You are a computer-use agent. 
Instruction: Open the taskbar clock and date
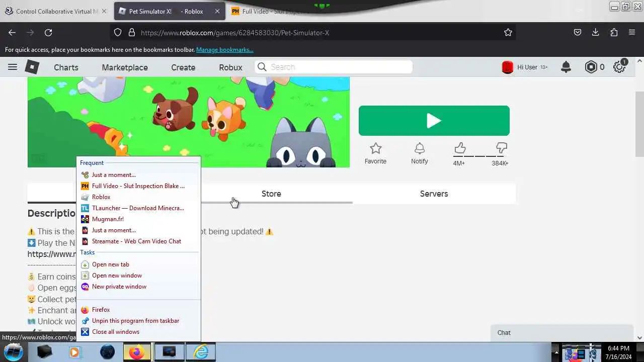(618, 352)
